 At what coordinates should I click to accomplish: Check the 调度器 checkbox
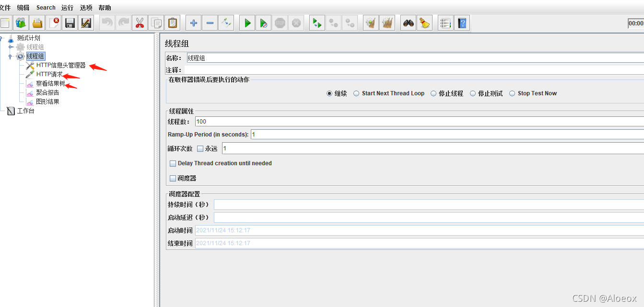173,178
